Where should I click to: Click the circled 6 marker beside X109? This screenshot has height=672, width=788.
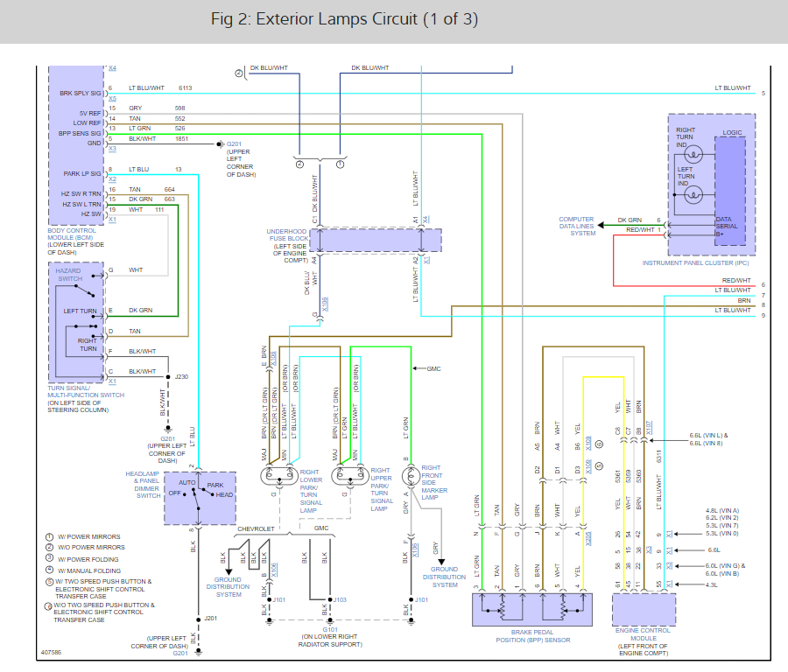599,444
